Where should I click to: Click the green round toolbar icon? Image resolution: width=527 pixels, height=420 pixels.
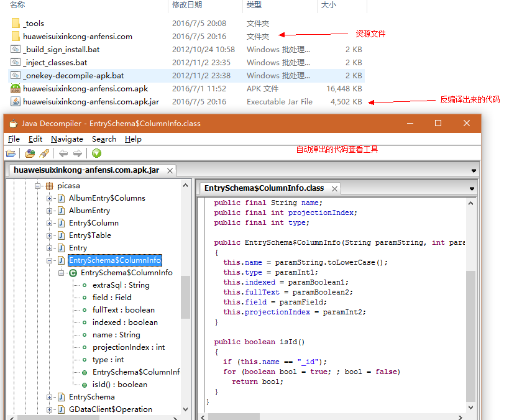click(x=96, y=153)
